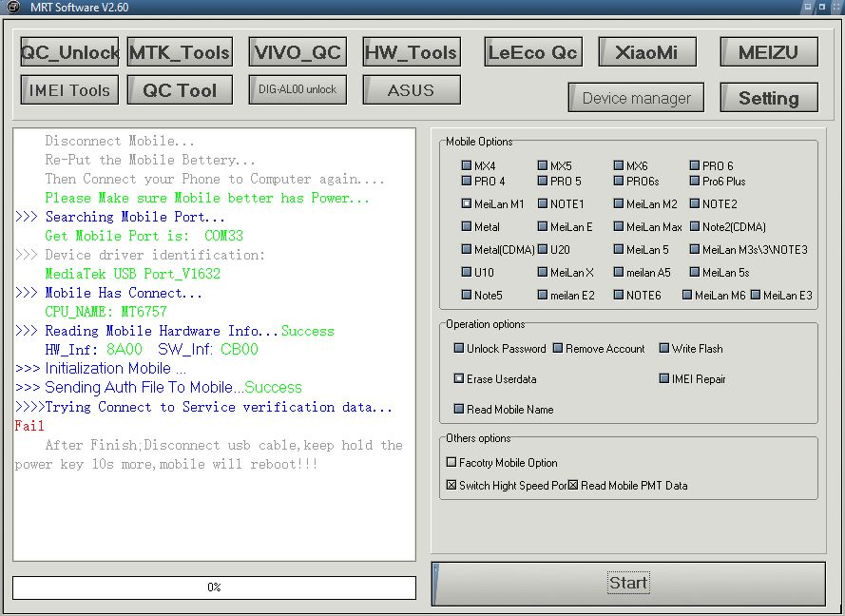Select the MeiLan M6 model checkbox
Viewport: 845px width, 616px height.
pos(687,295)
